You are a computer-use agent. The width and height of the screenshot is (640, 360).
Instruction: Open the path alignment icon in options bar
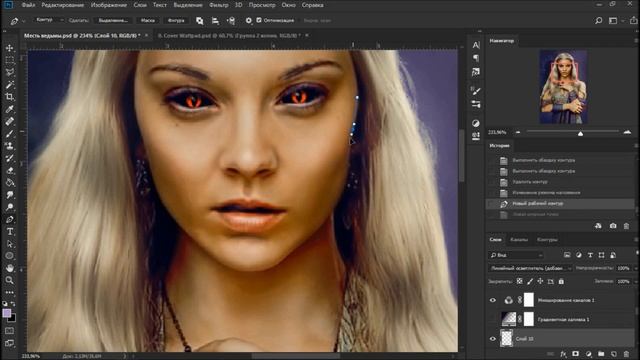coord(215,20)
